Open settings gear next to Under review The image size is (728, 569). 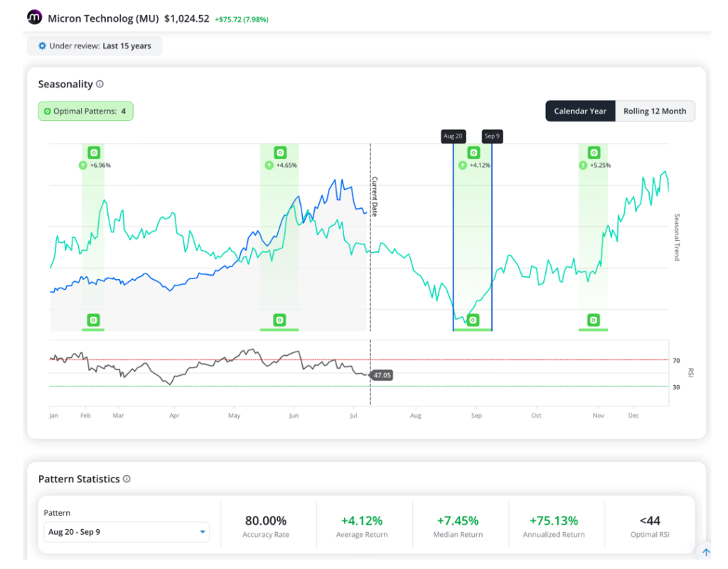[42, 46]
